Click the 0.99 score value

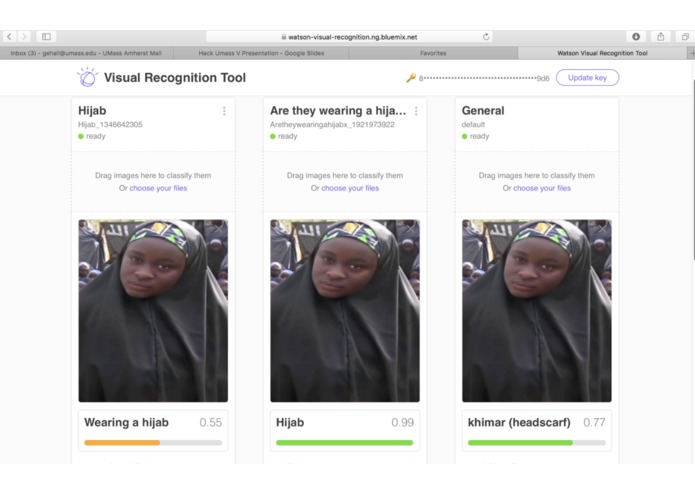coord(402,423)
